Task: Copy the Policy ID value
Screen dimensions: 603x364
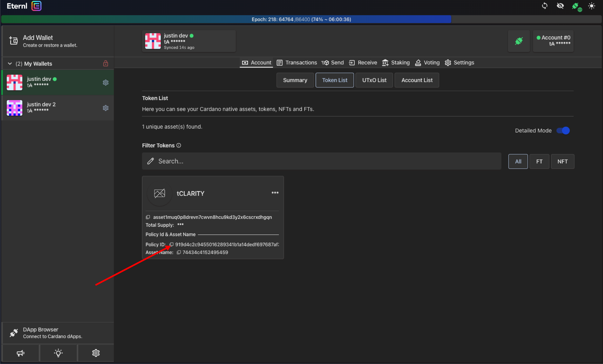Action: coord(172,244)
